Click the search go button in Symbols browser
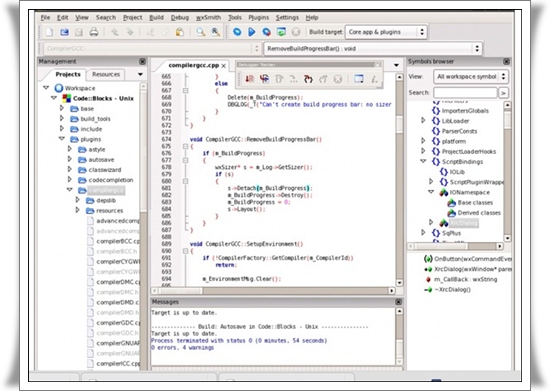Viewport: 550px width, 391px height. click(x=504, y=93)
